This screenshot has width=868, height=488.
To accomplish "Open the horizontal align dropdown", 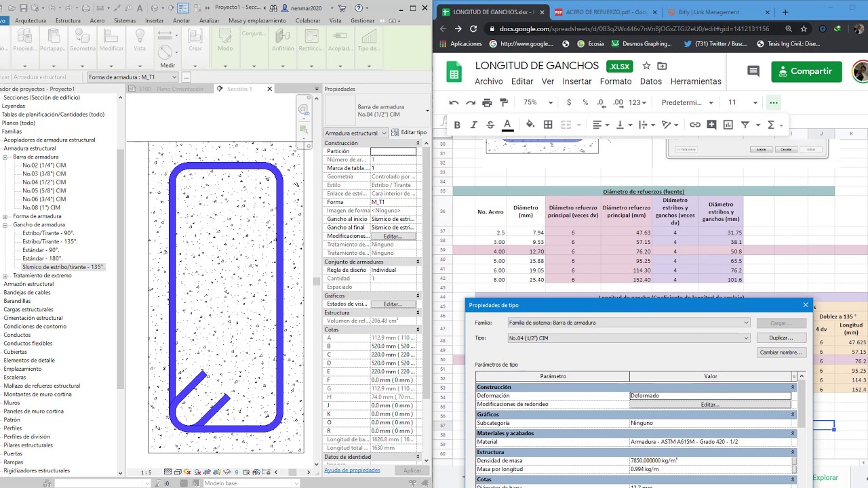I will coord(601,125).
